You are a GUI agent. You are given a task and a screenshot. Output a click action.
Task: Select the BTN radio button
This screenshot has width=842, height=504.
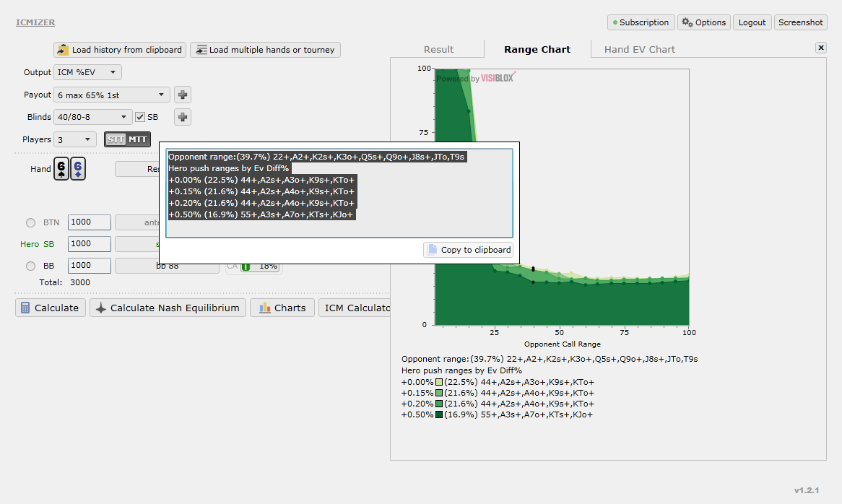pos(30,222)
